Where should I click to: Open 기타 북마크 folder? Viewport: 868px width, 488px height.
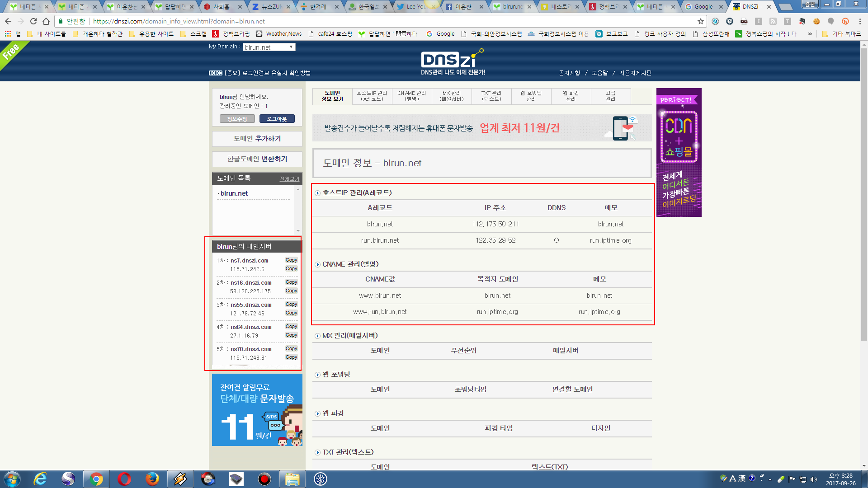(x=842, y=34)
